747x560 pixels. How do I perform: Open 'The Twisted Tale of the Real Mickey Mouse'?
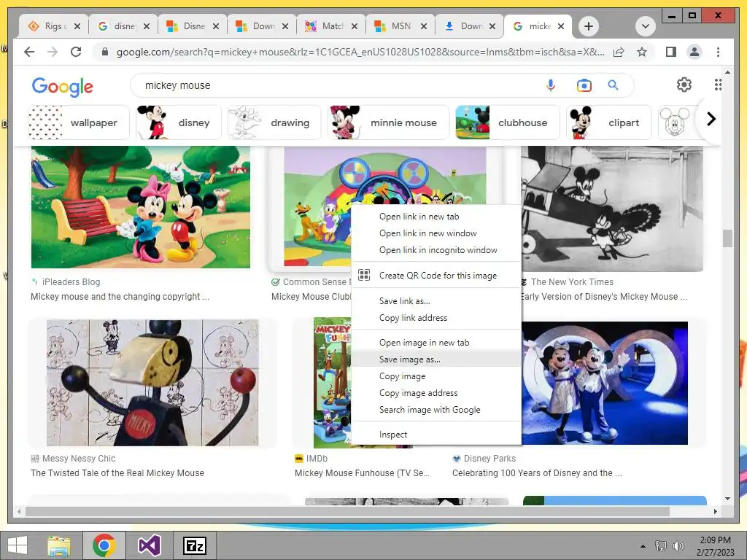click(x=117, y=472)
